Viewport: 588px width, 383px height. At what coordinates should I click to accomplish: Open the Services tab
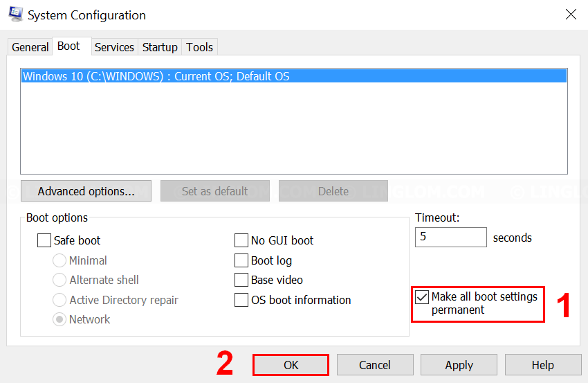click(114, 47)
